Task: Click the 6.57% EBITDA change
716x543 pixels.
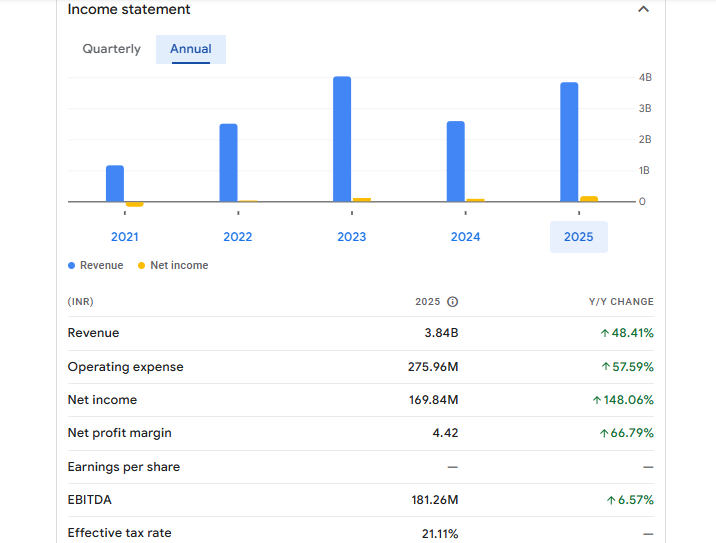Action: 630,500
